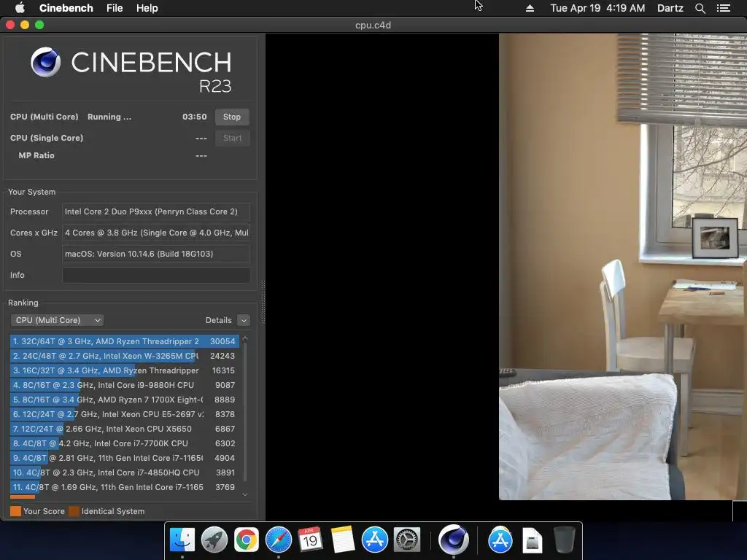Viewport: 747px width, 560px height.
Task: Open the Cinebench application menu
Action: pos(66,8)
